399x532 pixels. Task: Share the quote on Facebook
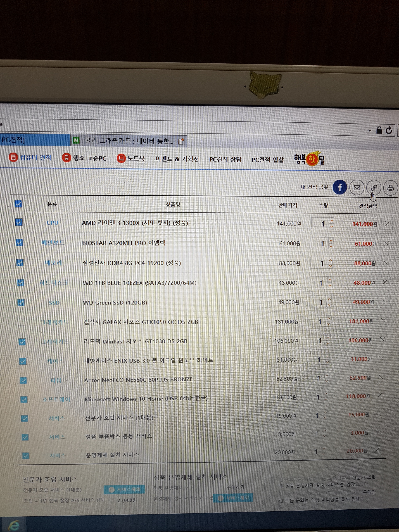pos(340,187)
